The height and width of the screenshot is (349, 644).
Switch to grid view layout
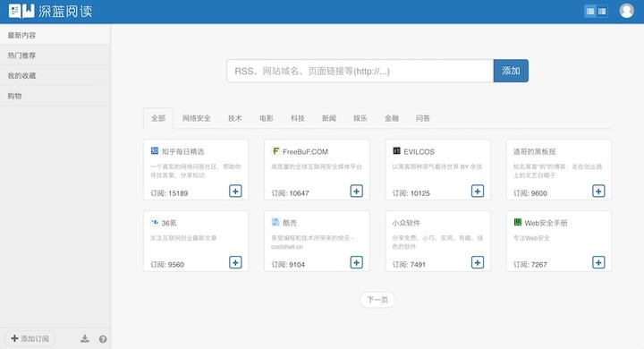(602, 11)
